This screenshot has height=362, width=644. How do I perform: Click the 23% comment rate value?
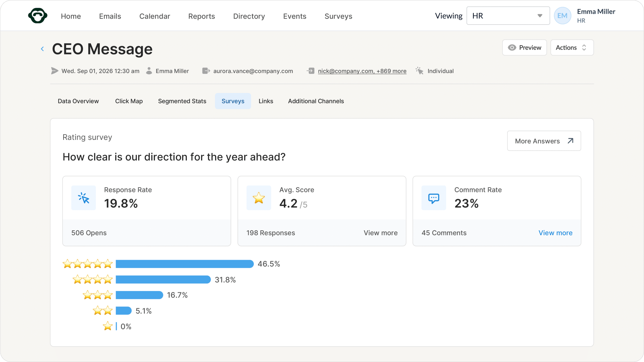(x=466, y=204)
